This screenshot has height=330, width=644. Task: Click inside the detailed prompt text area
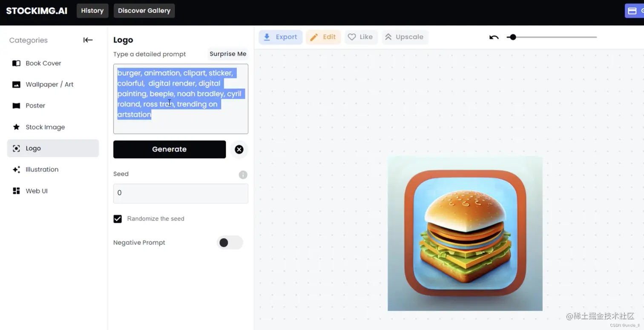[x=181, y=99]
